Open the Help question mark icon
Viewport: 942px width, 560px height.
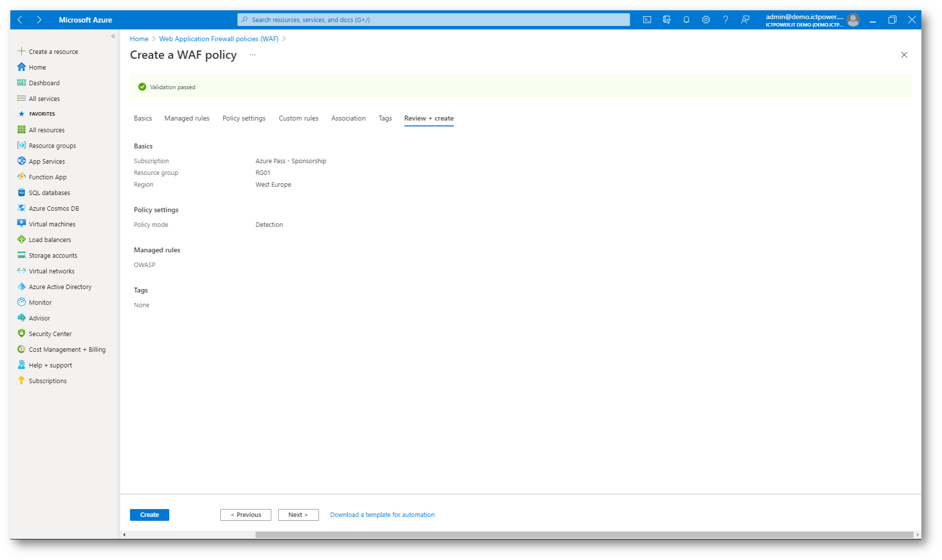point(725,20)
